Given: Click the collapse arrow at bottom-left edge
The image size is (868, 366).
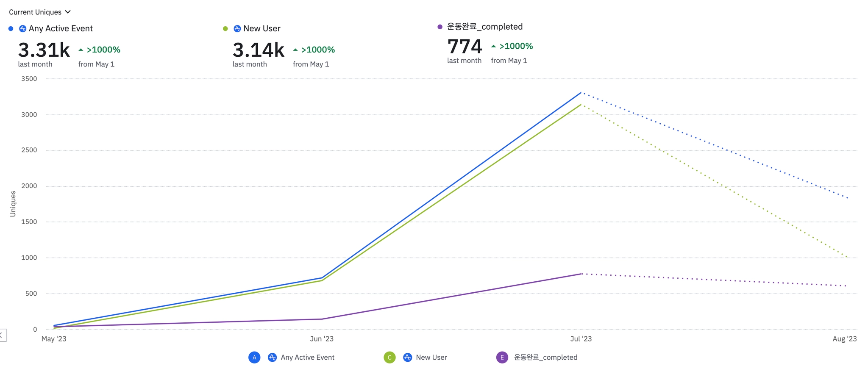Looking at the screenshot, I should coord(2,335).
